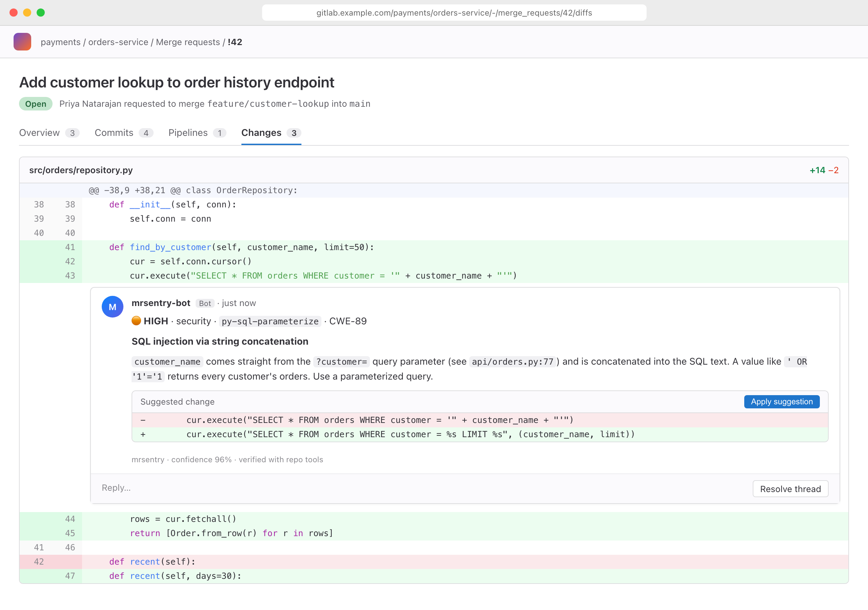
Task: Open the payments breadcrumb link
Action: [60, 42]
